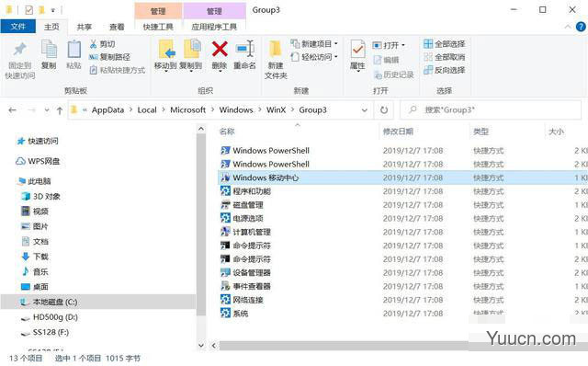Select 此电脑 in navigation pane
Image resolution: width=588 pixels, height=366 pixels.
[x=35, y=181]
